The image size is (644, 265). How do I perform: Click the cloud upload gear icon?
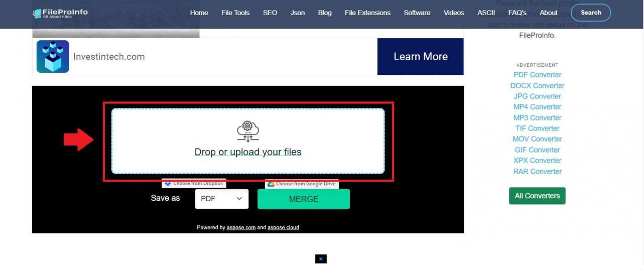click(x=248, y=131)
